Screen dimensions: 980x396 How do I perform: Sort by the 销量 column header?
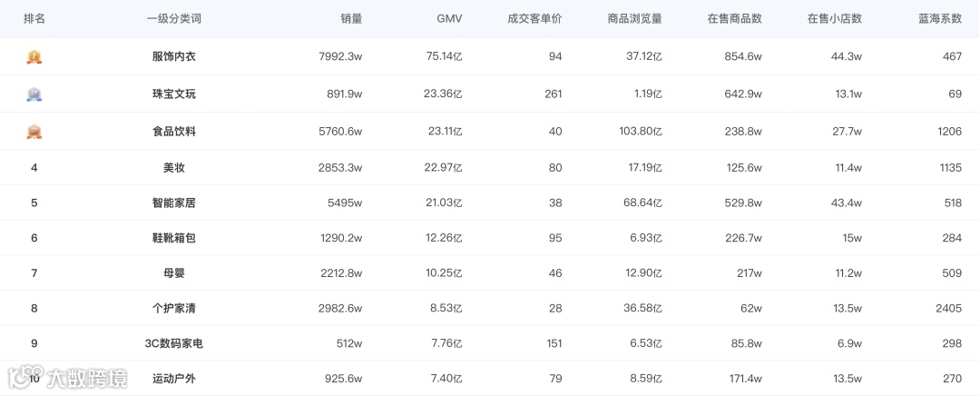click(x=351, y=18)
